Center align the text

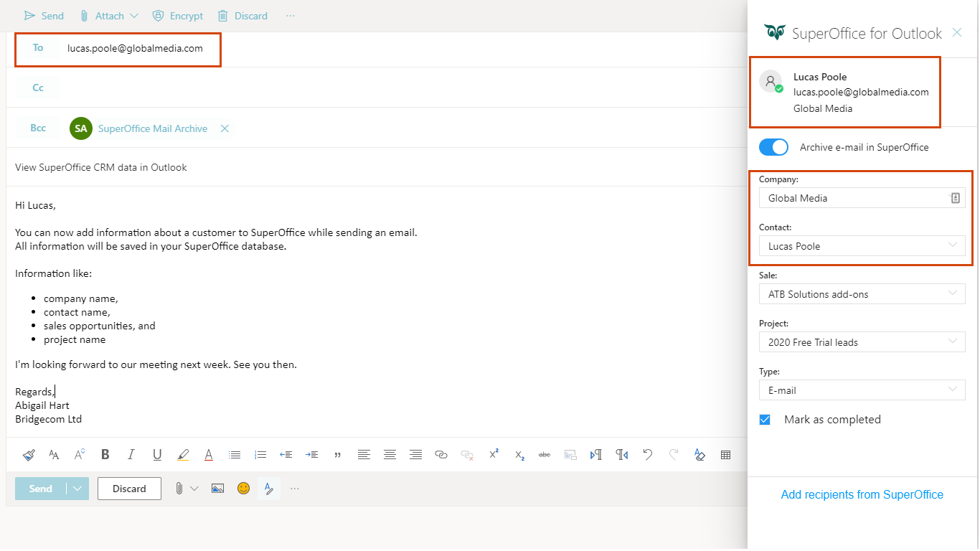[x=390, y=454]
